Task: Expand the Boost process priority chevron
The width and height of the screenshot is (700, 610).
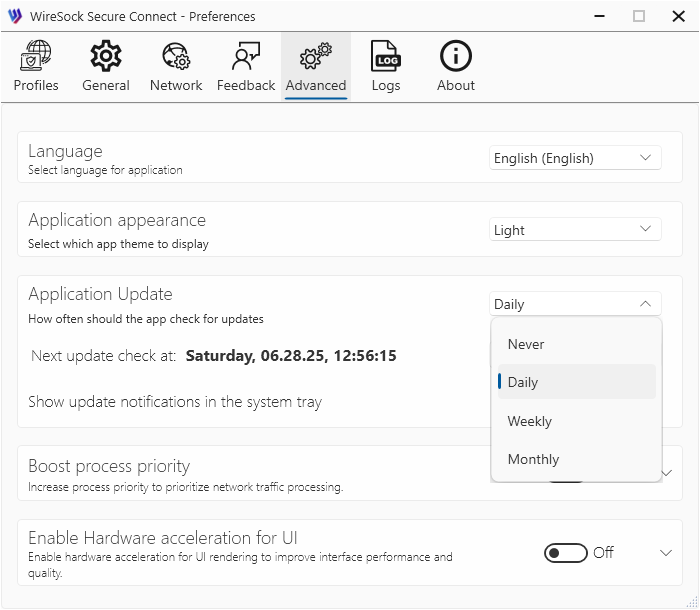Action: 667,473
